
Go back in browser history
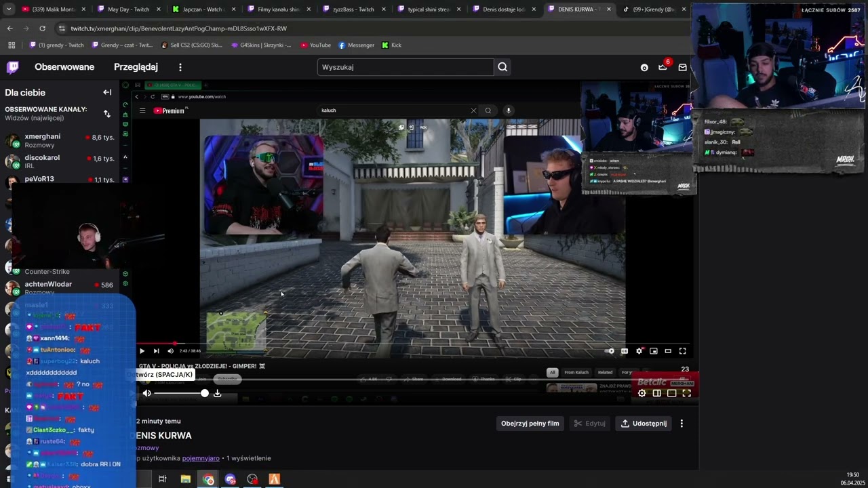point(9,28)
